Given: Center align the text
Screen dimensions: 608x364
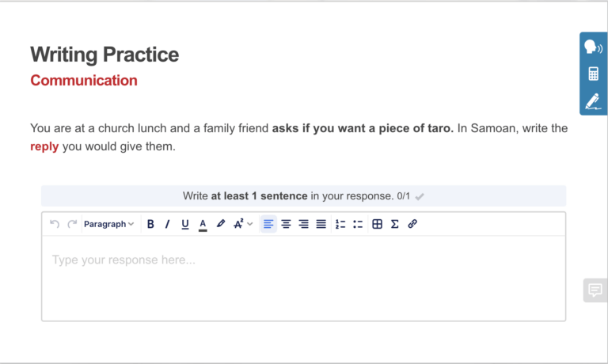Looking at the screenshot, I should point(286,224).
